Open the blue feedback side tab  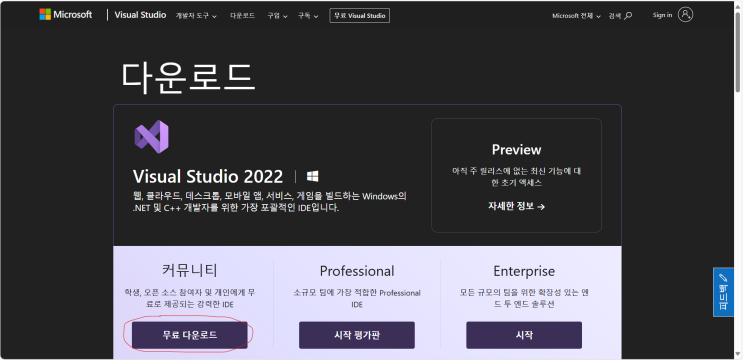pyautogui.click(x=723, y=292)
